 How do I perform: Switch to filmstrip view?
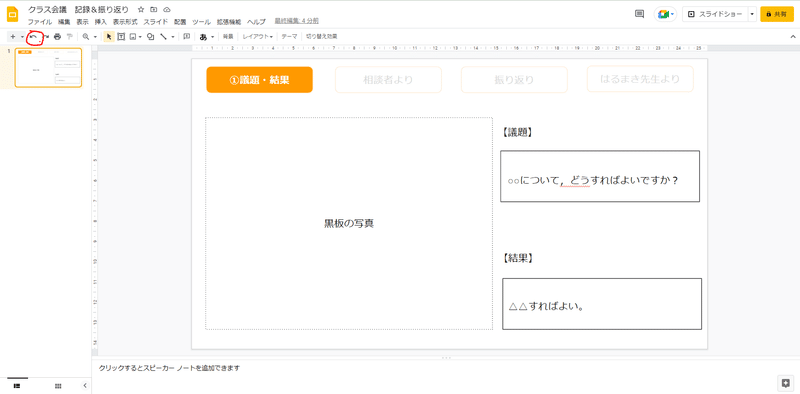[17, 386]
